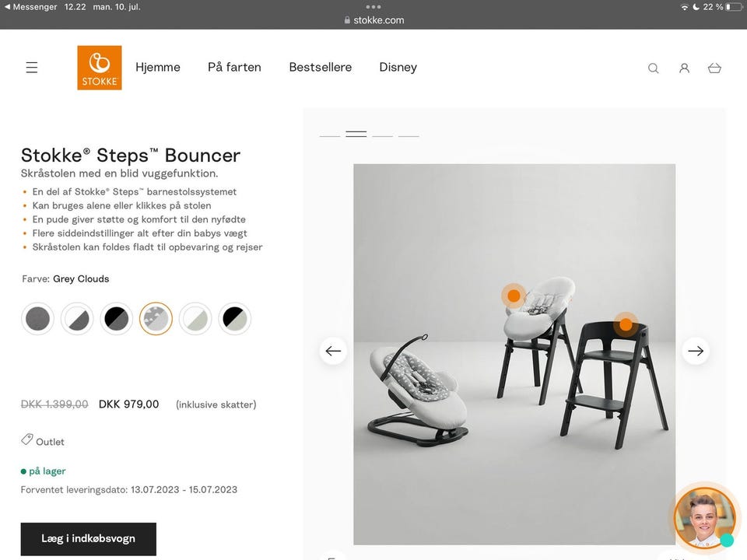Open the chat assistant avatar

click(705, 519)
